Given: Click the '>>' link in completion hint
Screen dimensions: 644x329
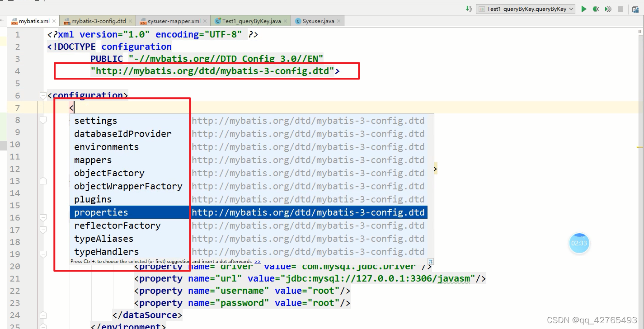Looking at the screenshot, I should 258,262.
